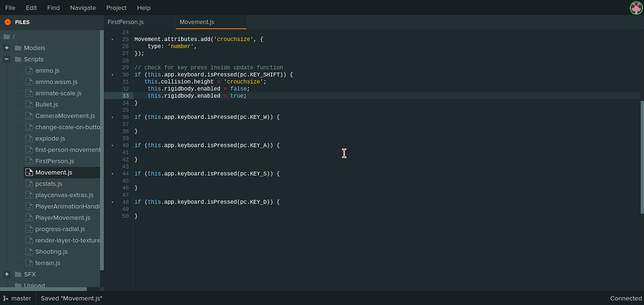Expand the Models folder with plus toggle

pyautogui.click(x=7, y=48)
